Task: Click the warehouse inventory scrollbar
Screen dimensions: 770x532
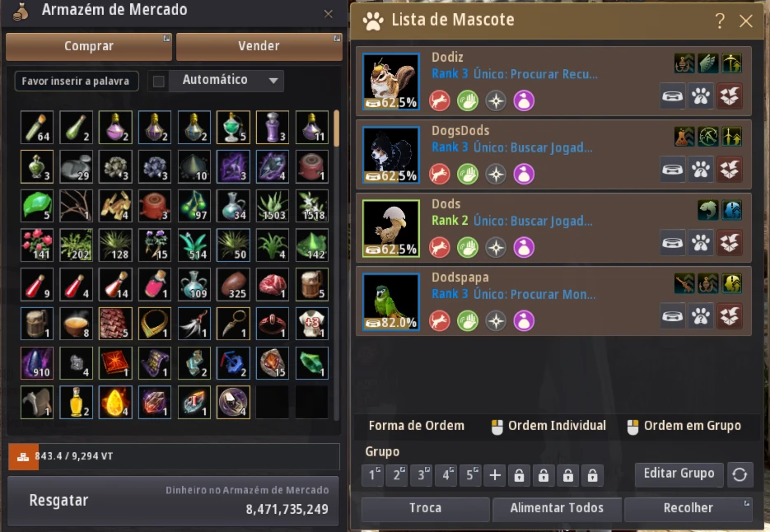Action: [x=336, y=128]
